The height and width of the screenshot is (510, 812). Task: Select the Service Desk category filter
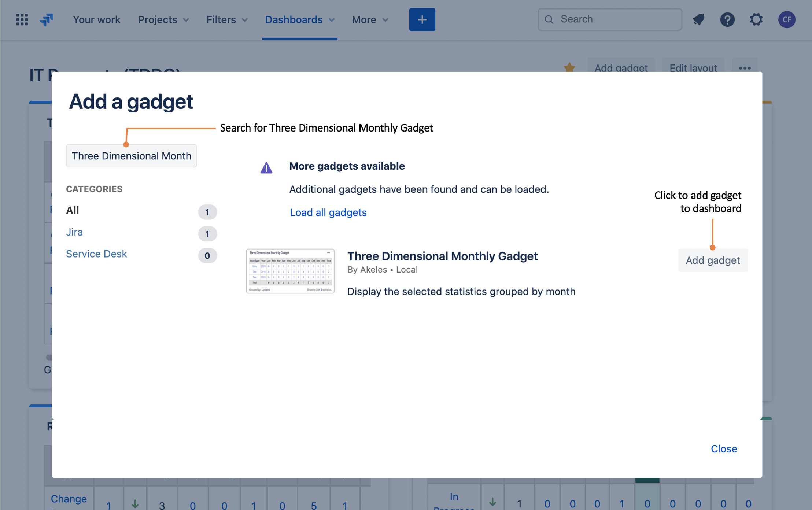pos(96,254)
